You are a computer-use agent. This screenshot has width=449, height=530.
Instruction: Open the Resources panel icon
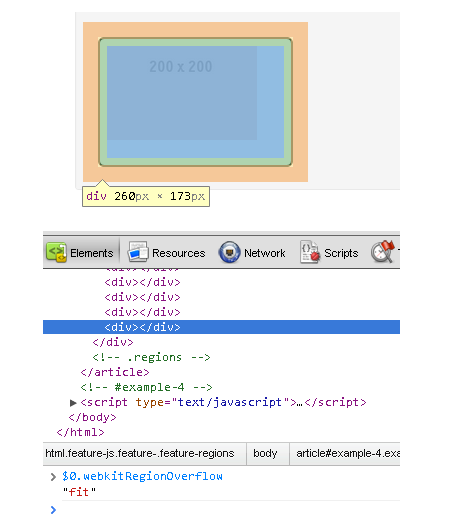coord(138,252)
